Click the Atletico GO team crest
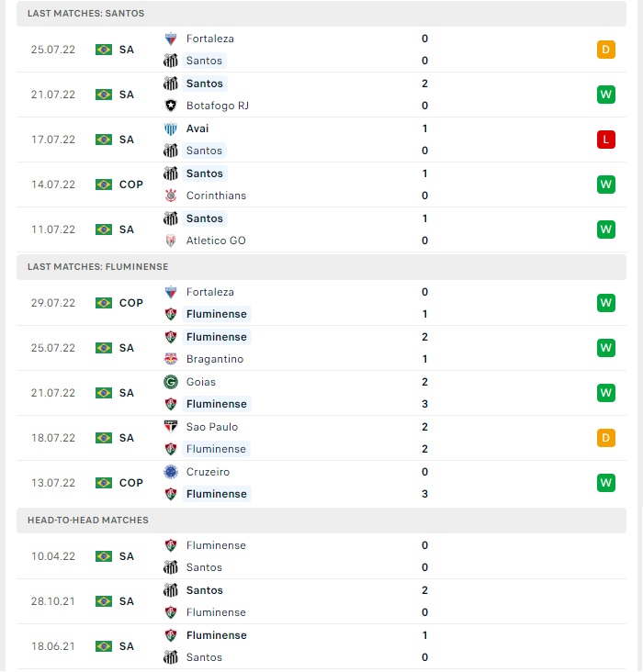Image resolution: width=643 pixels, height=672 pixels. (171, 241)
